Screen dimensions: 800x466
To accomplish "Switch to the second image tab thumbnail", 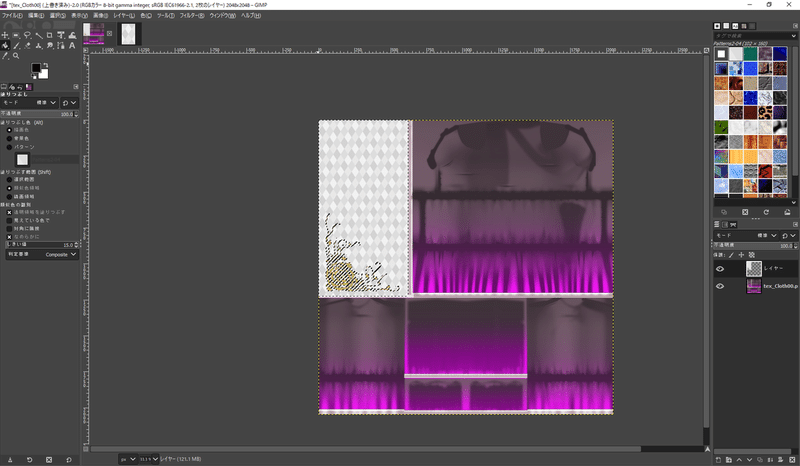I will (x=129, y=34).
